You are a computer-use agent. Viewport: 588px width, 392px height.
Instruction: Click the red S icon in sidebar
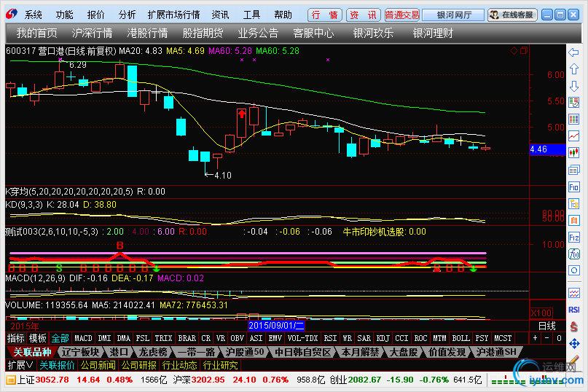pyautogui.click(x=573, y=326)
